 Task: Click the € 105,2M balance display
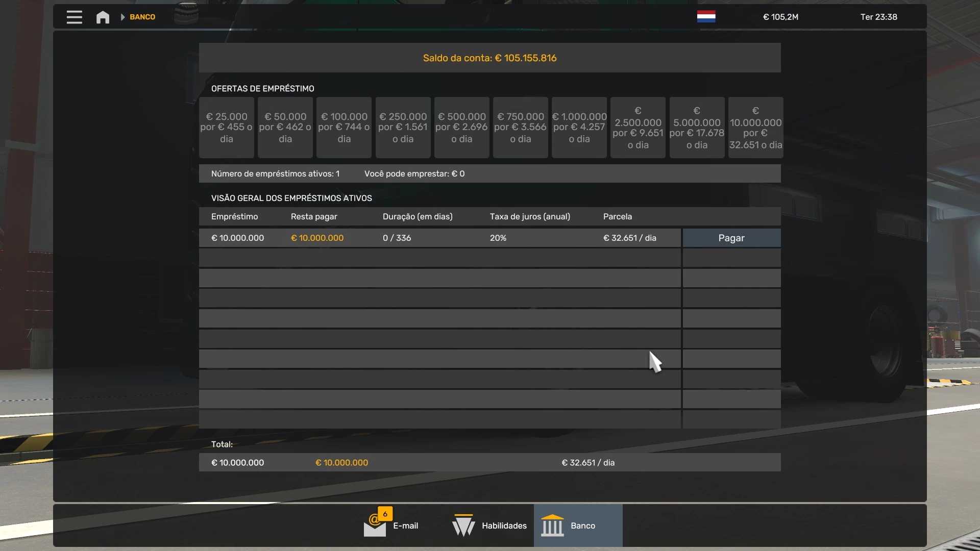click(x=780, y=17)
